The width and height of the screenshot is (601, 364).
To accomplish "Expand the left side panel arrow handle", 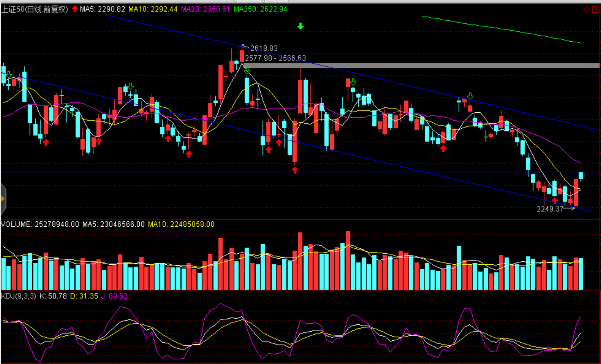I will (x=3, y=199).
